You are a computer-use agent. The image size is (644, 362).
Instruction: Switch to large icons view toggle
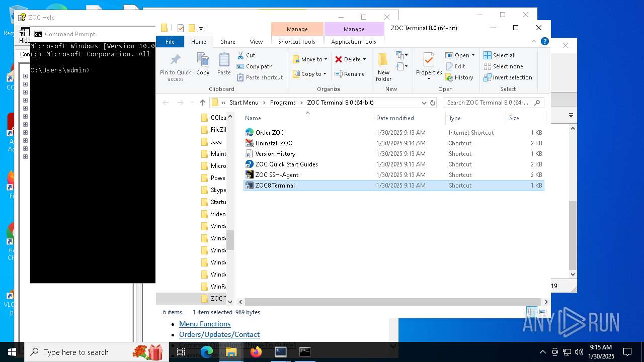[542, 312]
